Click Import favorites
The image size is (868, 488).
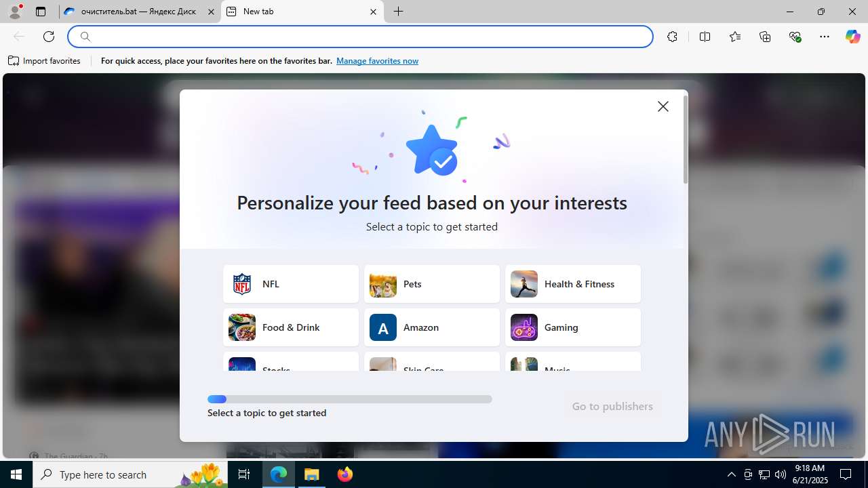tap(45, 61)
